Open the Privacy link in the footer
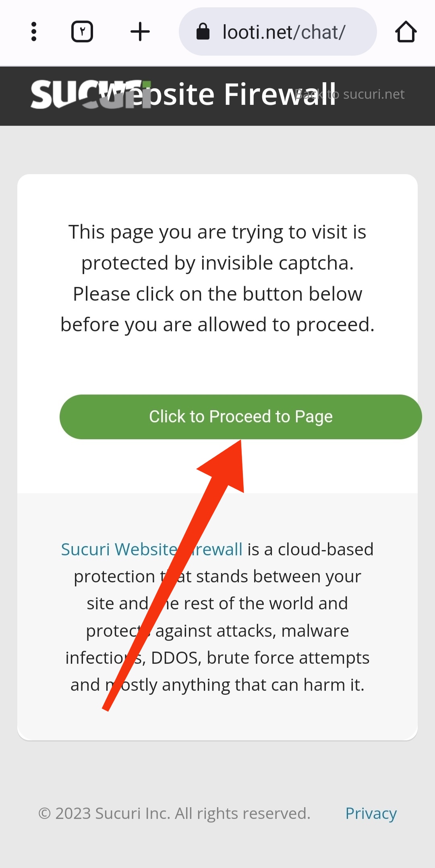 point(371,814)
